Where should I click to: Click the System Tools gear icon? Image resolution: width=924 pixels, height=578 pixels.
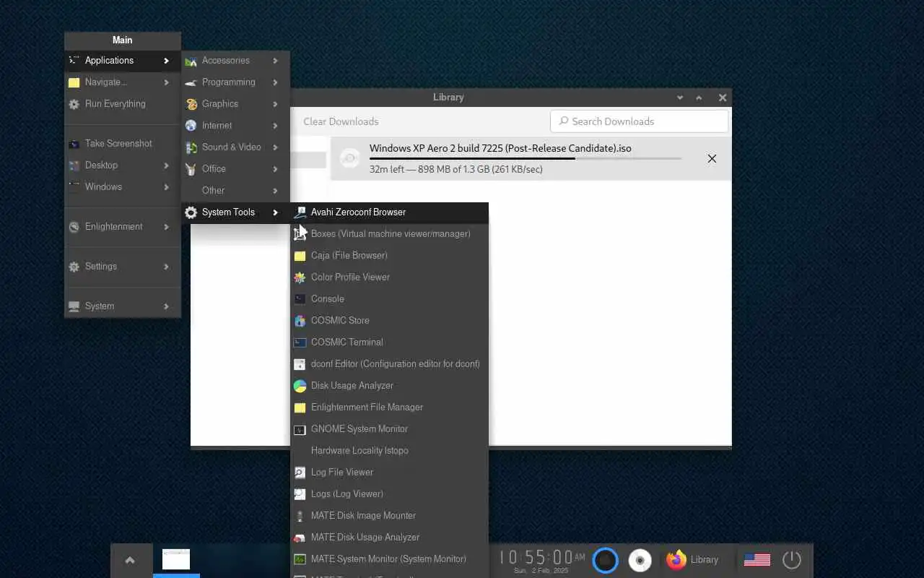191,212
